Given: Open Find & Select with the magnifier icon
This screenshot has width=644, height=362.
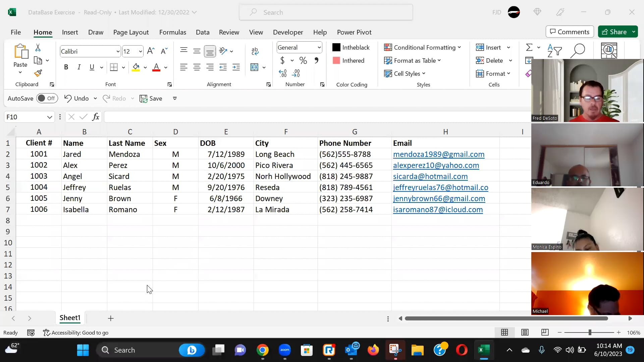Looking at the screenshot, I should 578,51.
